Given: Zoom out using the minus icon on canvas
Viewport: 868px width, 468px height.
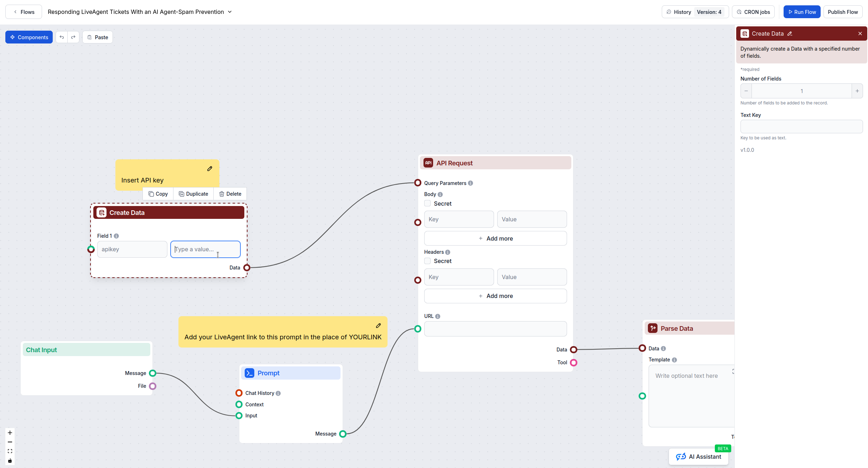Looking at the screenshot, I should pyautogui.click(x=10, y=442).
